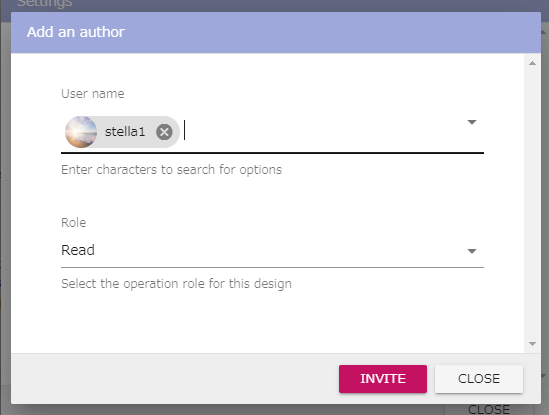This screenshot has height=415, width=549.
Task: Click the 'Enter characters to search' hint text
Action: tap(171, 170)
